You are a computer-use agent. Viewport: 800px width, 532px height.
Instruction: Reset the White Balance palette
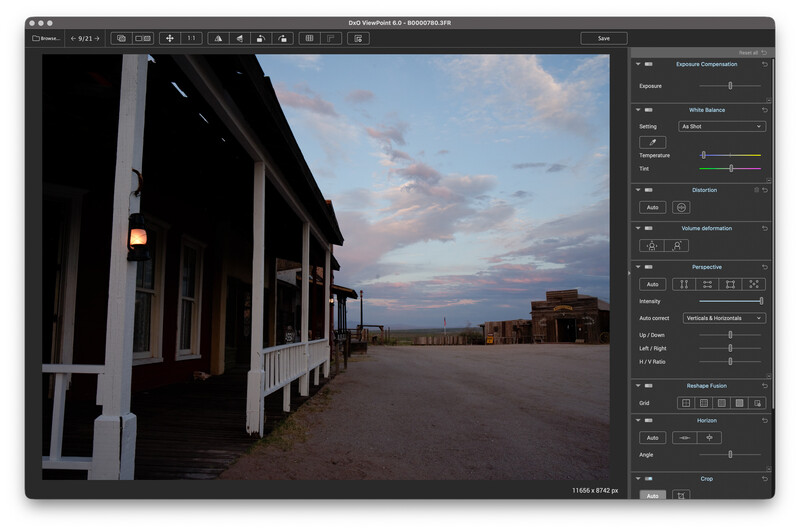[764, 110]
